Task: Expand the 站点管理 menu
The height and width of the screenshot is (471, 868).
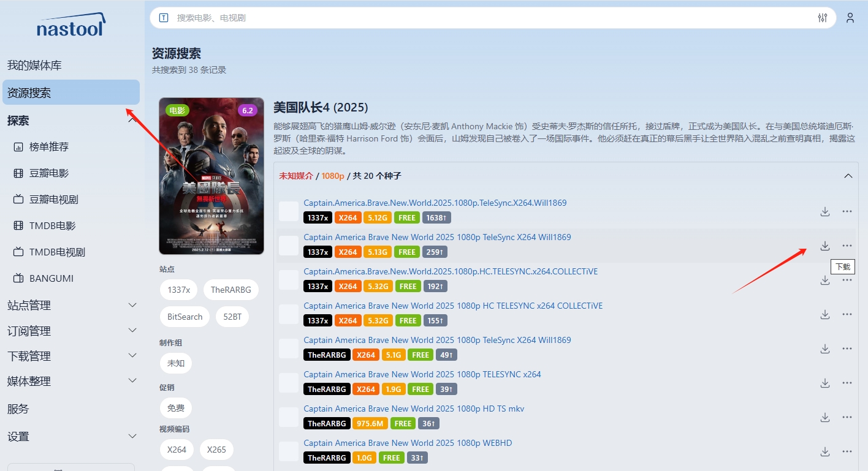Action: click(x=70, y=305)
